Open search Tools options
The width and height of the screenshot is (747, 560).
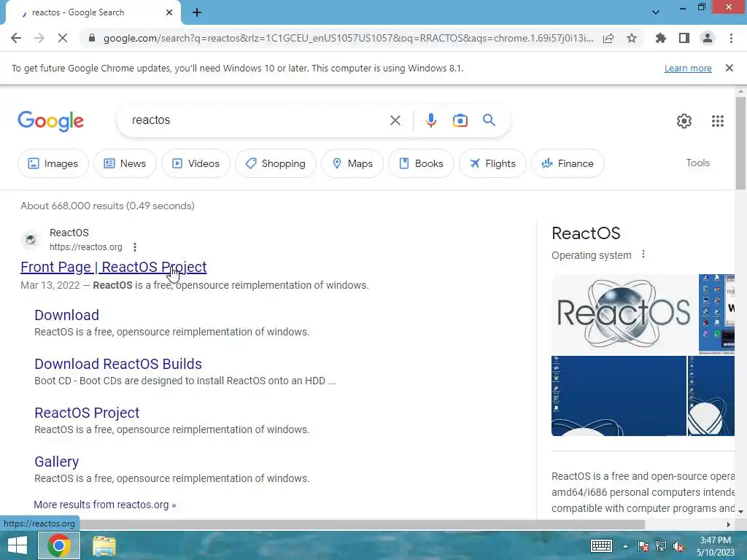point(697,163)
